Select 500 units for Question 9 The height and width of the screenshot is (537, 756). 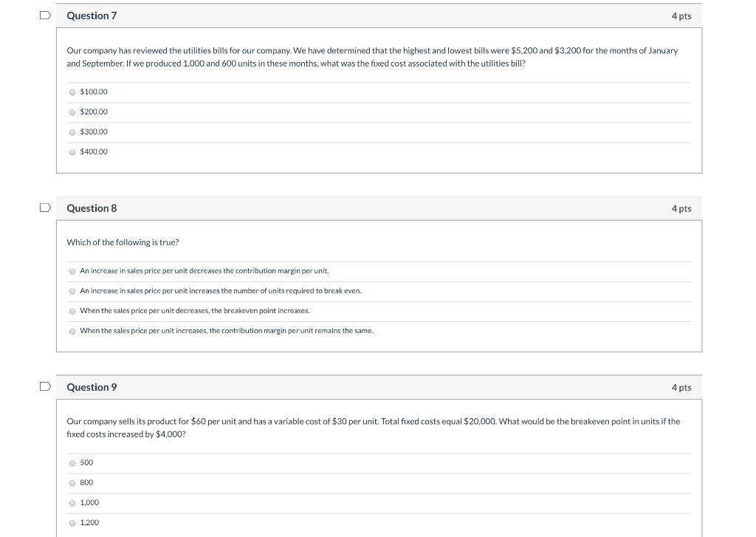(72, 463)
